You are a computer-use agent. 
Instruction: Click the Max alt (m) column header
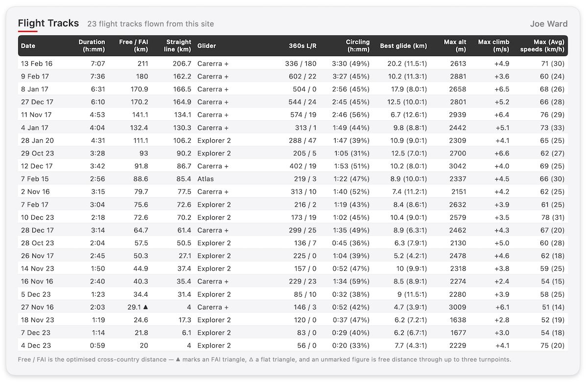click(455, 46)
